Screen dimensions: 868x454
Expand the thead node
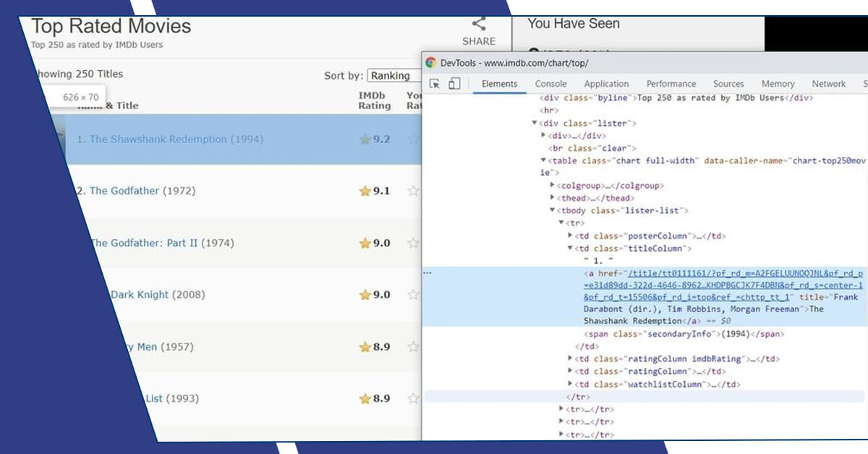[x=553, y=198]
